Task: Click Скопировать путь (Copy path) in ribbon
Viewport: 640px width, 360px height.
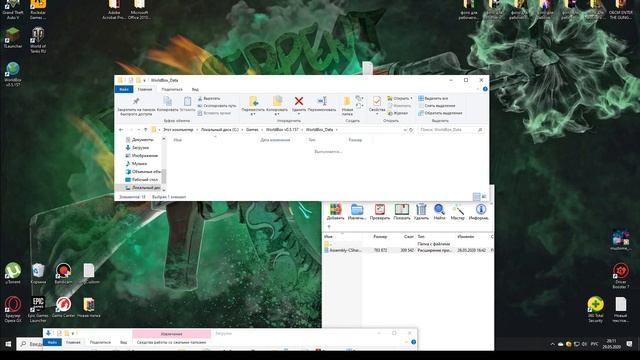Action: [217, 106]
